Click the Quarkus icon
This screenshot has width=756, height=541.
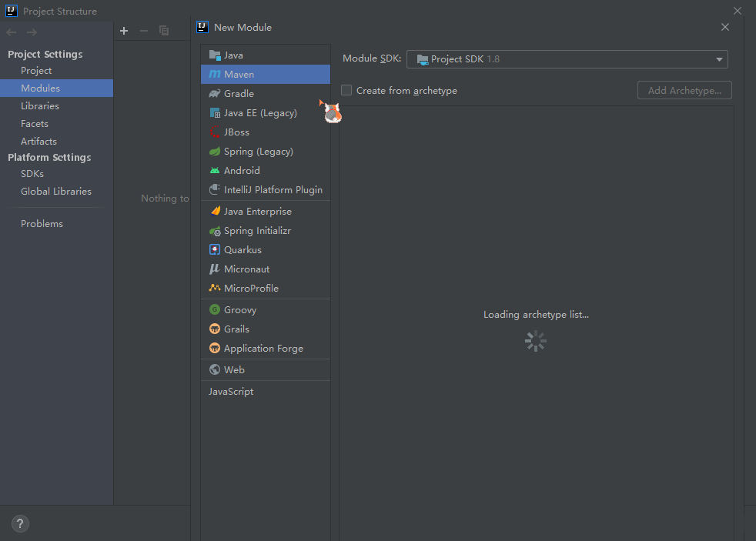point(215,249)
